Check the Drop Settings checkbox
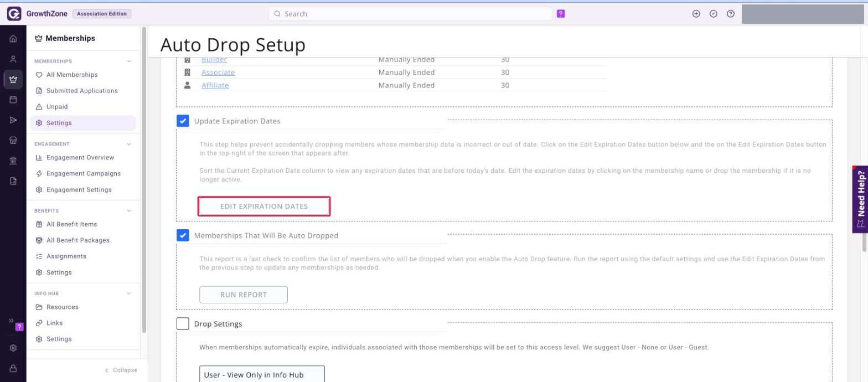Viewport: 868px width, 382px height. pyautogui.click(x=183, y=323)
